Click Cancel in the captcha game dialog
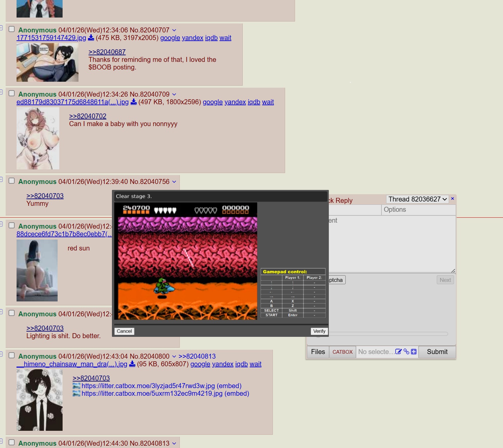 124,331
